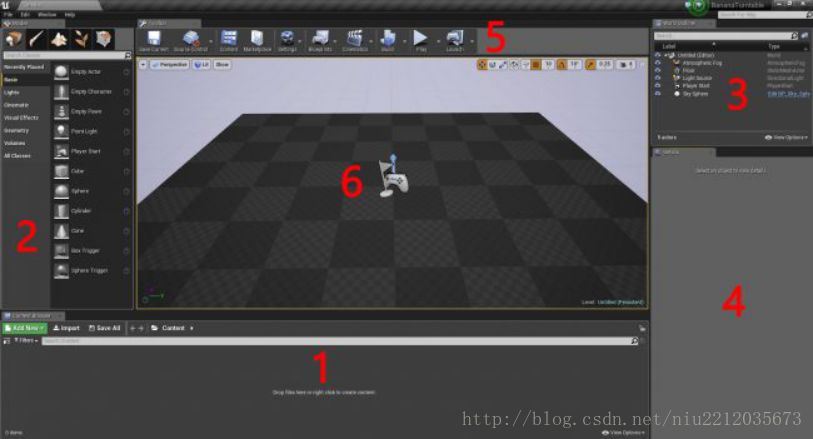The width and height of the screenshot is (813, 439).
Task: Click Cube shape in Basic list
Action: point(91,171)
